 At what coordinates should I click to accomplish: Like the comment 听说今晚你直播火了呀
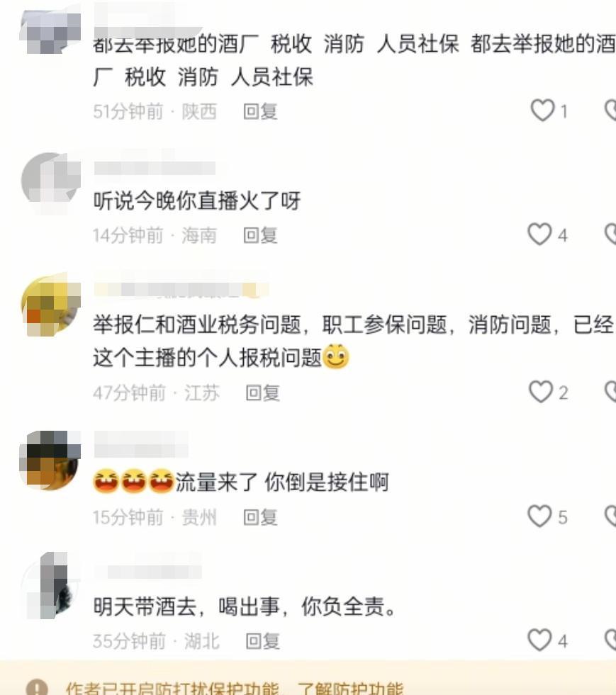pos(539,234)
